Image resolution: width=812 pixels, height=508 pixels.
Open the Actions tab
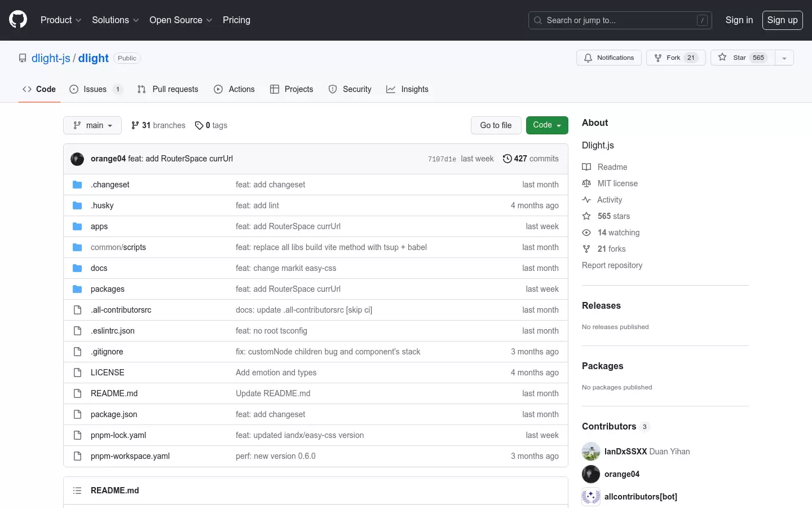pyautogui.click(x=235, y=89)
